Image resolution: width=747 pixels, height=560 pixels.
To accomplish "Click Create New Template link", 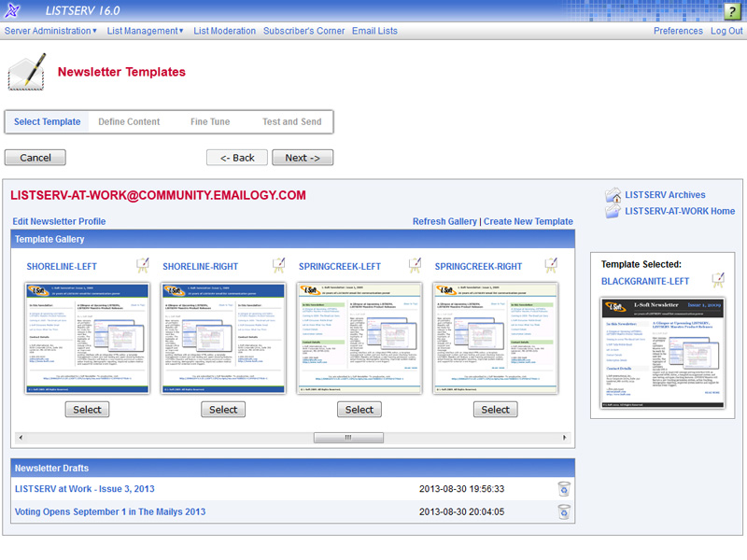I will 529,221.
